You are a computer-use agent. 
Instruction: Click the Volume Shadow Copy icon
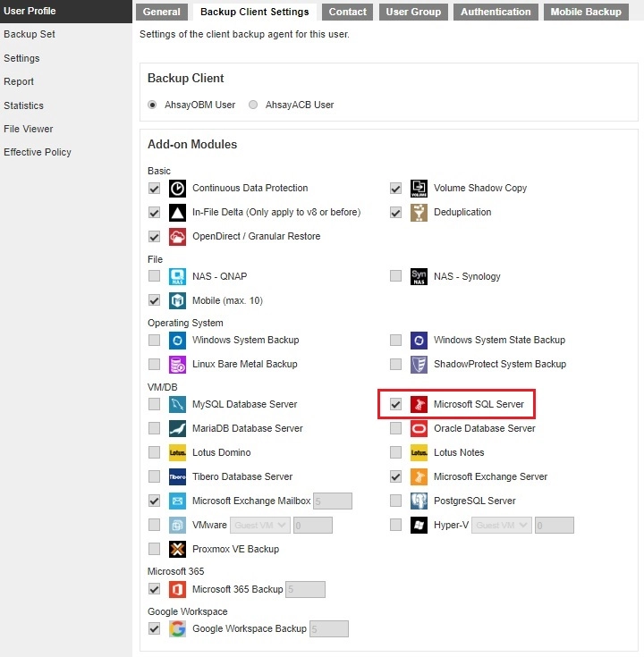419,189
